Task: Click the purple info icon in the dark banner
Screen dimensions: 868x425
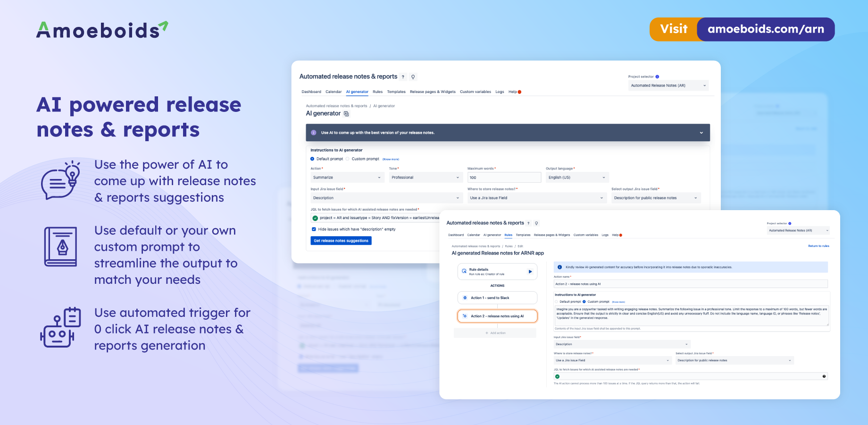Action: coord(314,133)
